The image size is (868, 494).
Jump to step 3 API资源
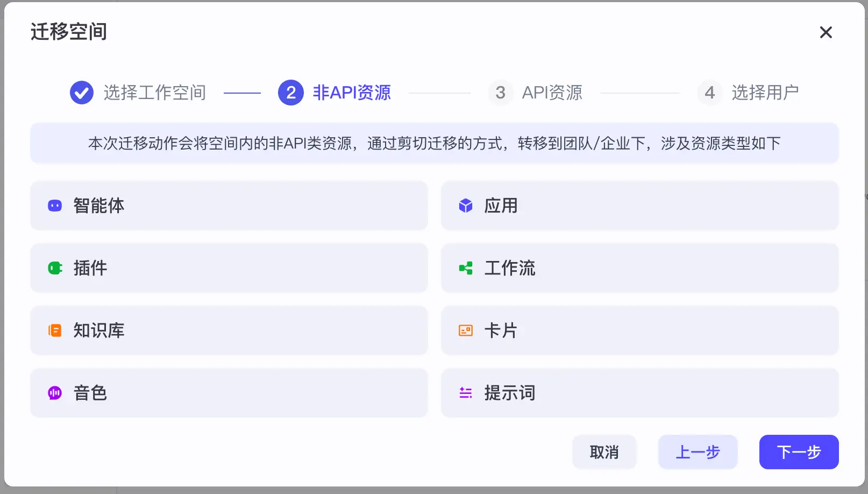pyautogui.click(x=536, y=93)
